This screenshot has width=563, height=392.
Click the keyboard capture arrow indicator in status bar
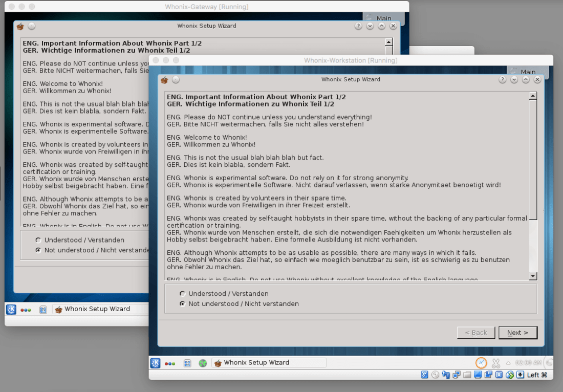(x=521, y=375)
